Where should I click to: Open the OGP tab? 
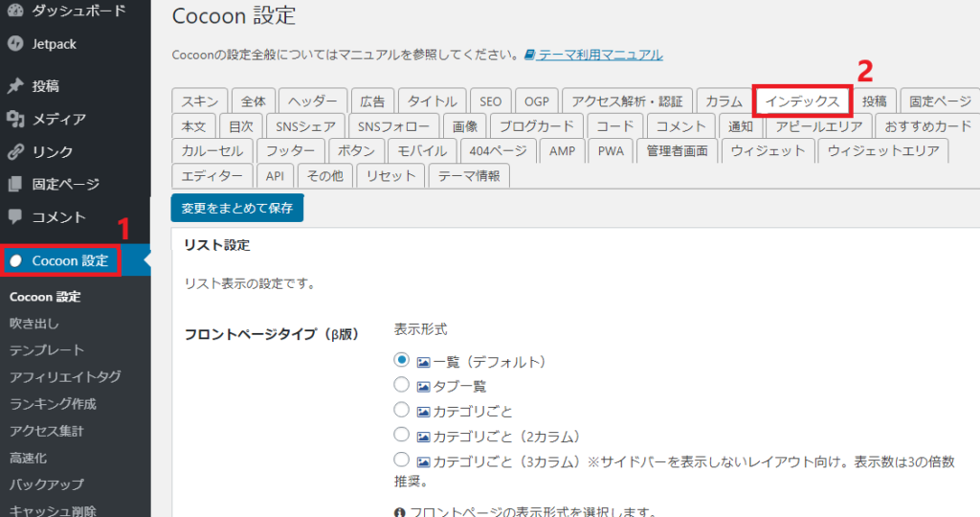[x=537, y=101]
